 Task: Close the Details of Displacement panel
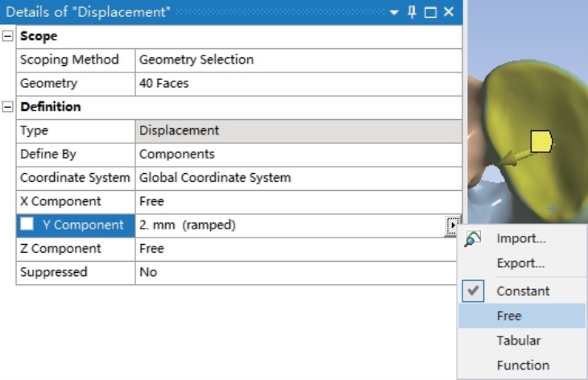pos(449,12)
